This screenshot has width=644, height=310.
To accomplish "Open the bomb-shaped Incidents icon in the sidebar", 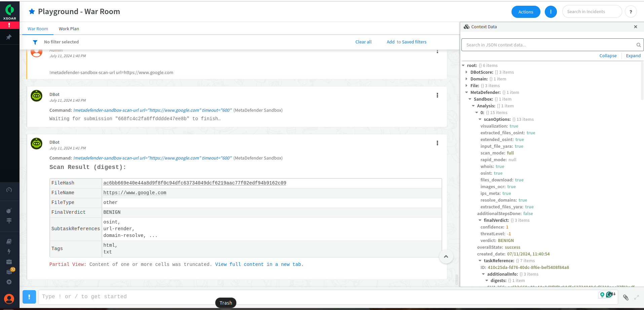I will [x=9, y=211].
